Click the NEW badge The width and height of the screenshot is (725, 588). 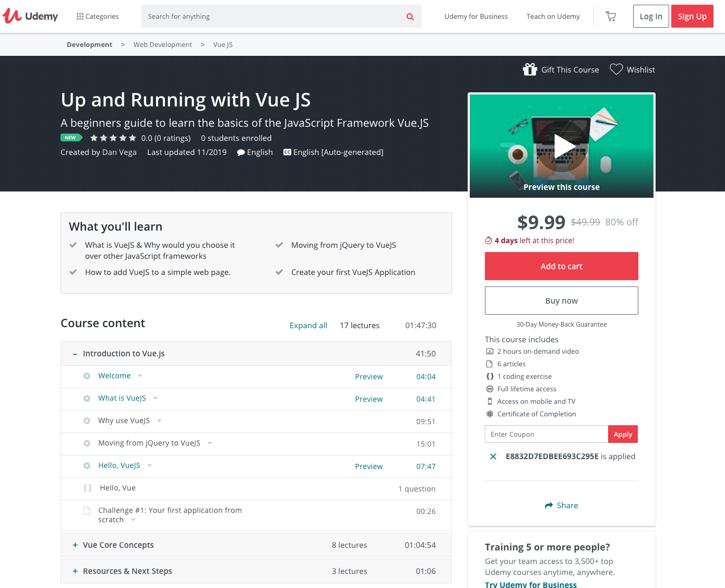[71, 138]
